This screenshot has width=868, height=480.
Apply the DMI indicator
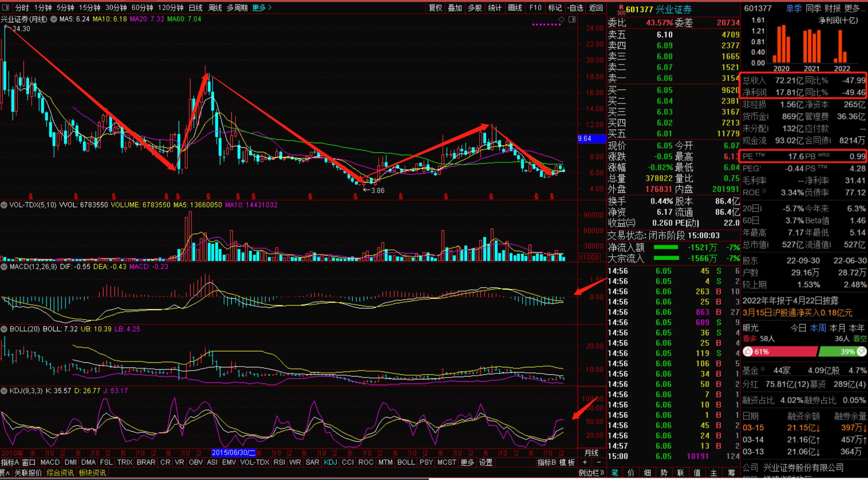[71, 463]
